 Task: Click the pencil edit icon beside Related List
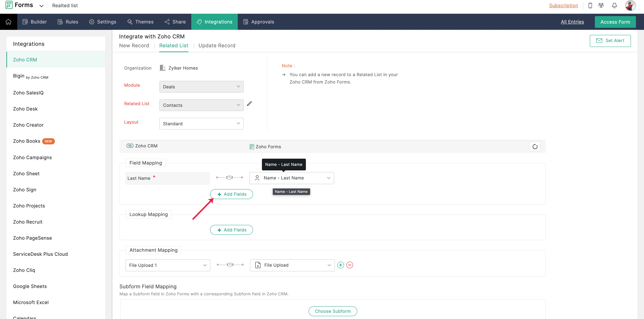point(249,104)
